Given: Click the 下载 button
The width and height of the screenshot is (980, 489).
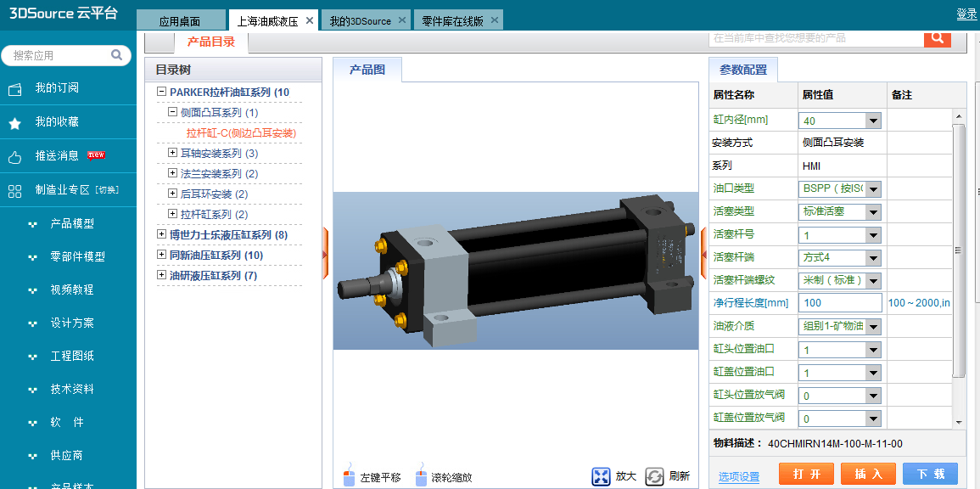Looking at the screenshot, I should (x=930, y=474).
